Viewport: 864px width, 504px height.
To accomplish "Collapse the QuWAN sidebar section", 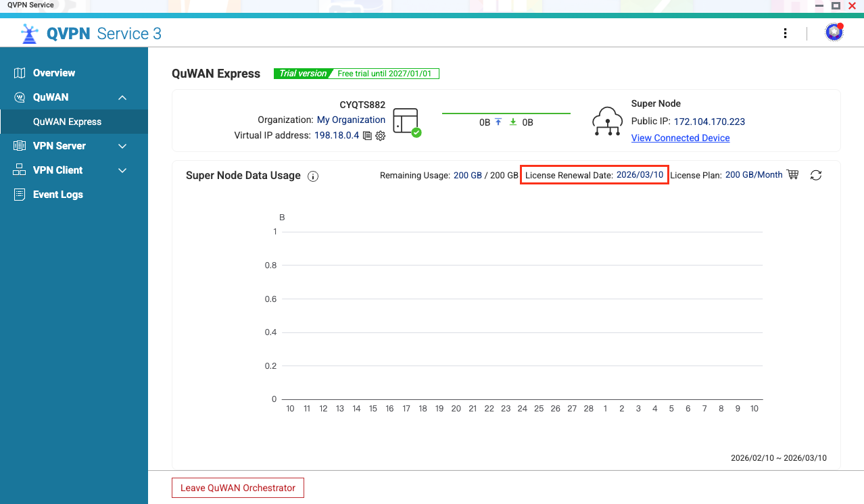I will coord(122,97).
